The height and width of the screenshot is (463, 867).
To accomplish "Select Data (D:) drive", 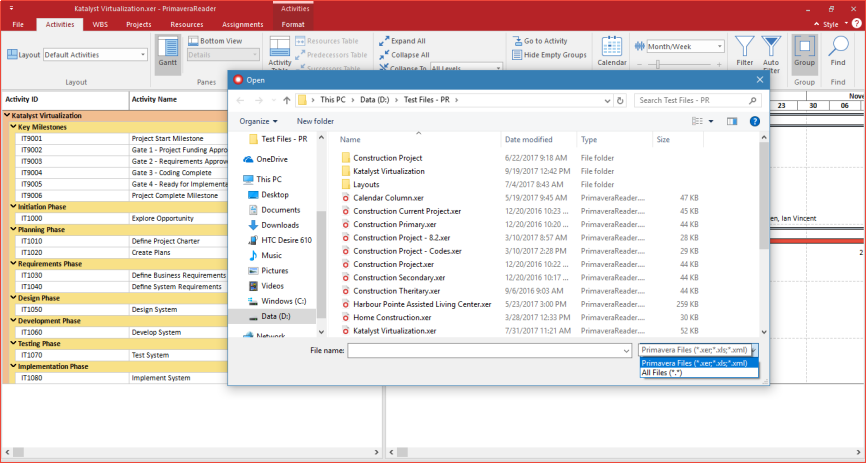I will (x=272, y=316).
